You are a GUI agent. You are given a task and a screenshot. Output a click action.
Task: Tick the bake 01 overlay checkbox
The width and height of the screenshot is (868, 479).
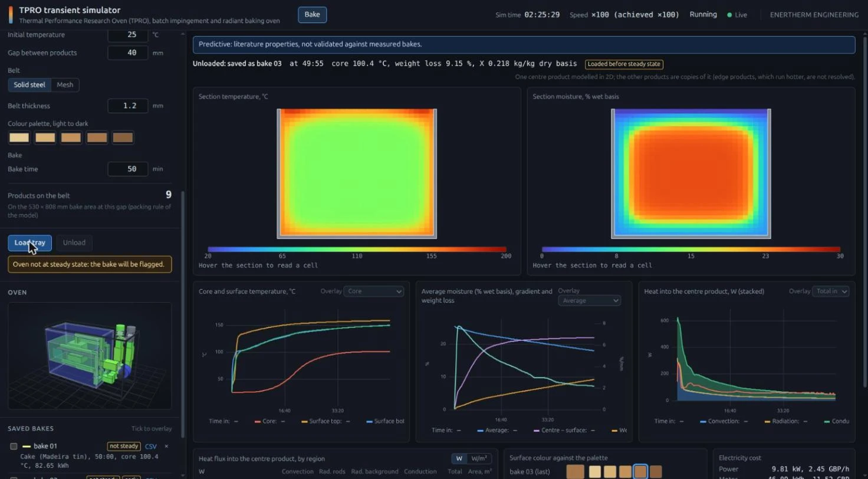[x=14, y=447]
